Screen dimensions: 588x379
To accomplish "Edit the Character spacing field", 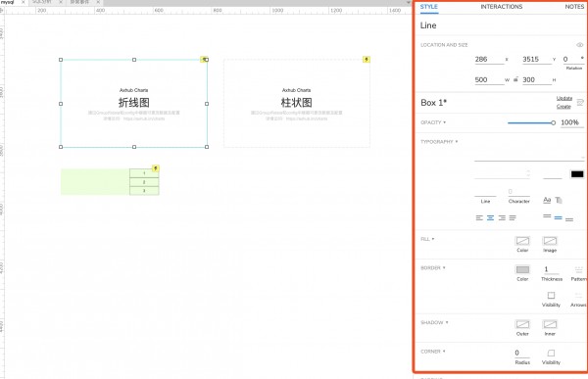I will tap(519, 192).
